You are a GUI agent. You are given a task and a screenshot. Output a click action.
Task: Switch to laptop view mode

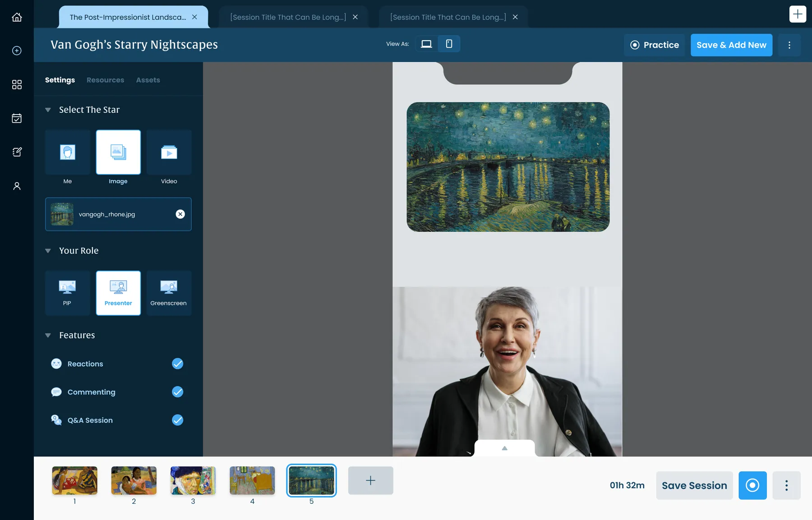[426, 44]
